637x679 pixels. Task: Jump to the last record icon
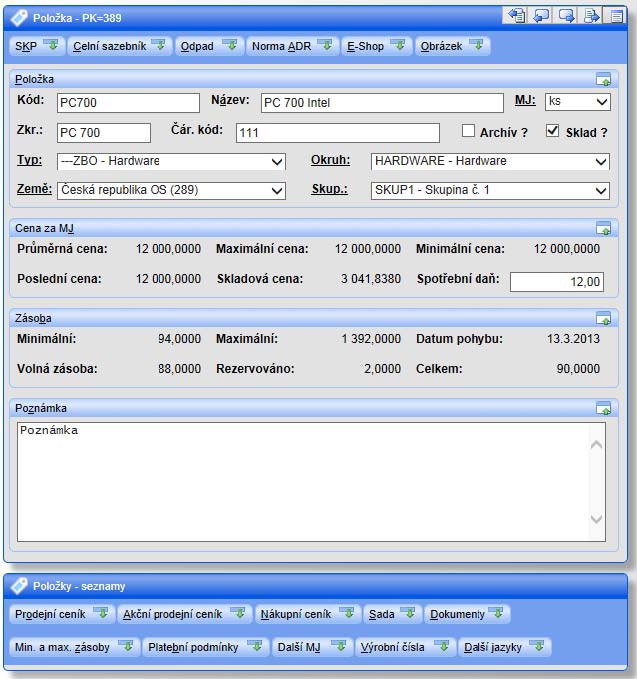pyautogui.click(x=592, y=15)
